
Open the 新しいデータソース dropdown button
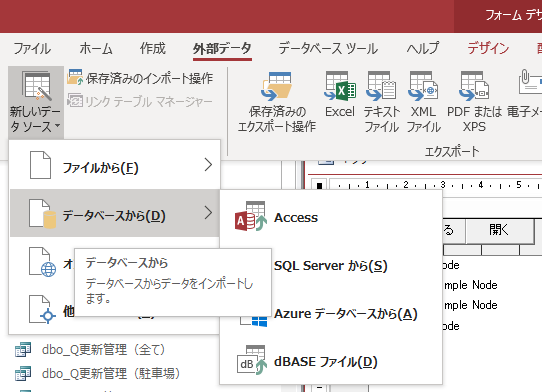coord(36,102)
